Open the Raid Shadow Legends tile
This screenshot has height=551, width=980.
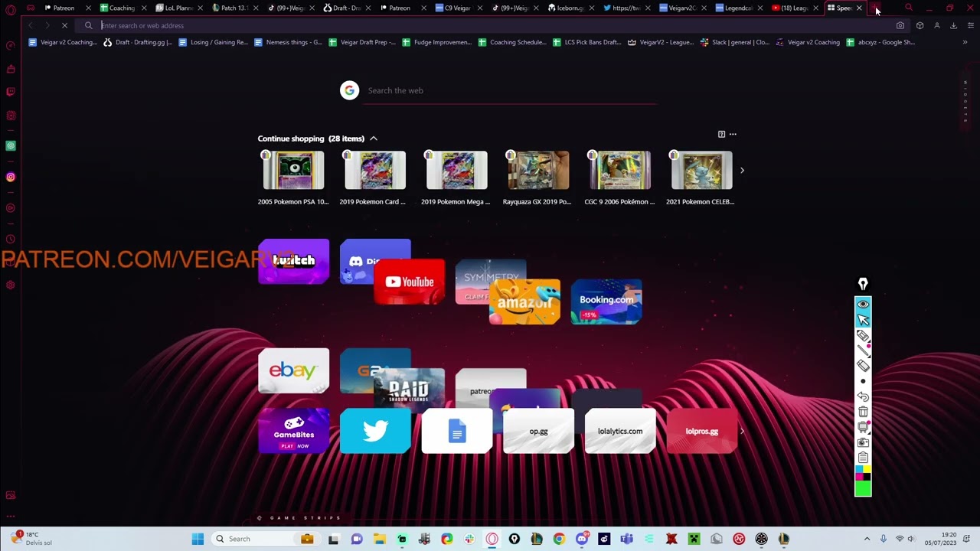[x=409, y=388]
